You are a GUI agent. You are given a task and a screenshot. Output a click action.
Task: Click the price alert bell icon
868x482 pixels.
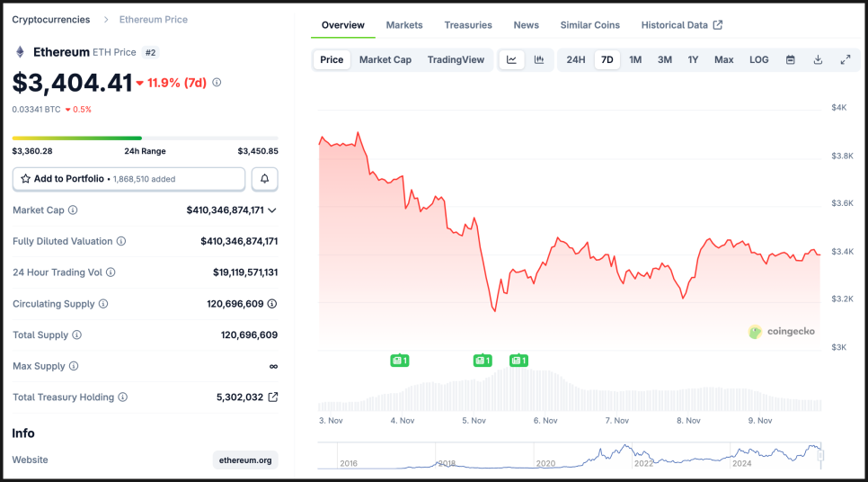click(x=264, y=179)
